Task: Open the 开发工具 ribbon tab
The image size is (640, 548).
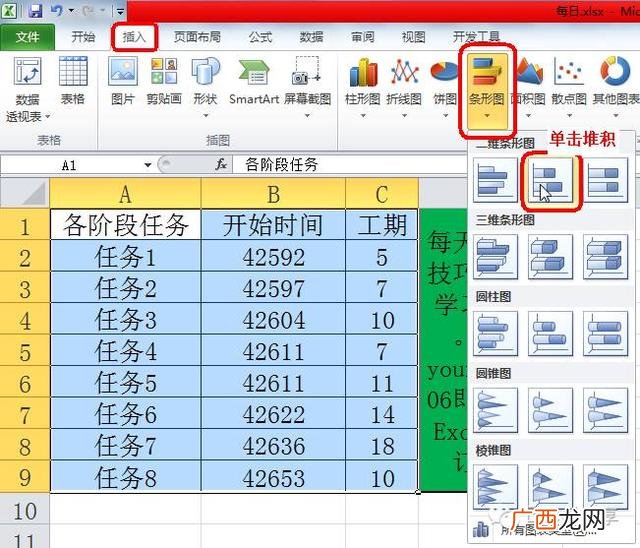Action: click(x=476, y=37)
